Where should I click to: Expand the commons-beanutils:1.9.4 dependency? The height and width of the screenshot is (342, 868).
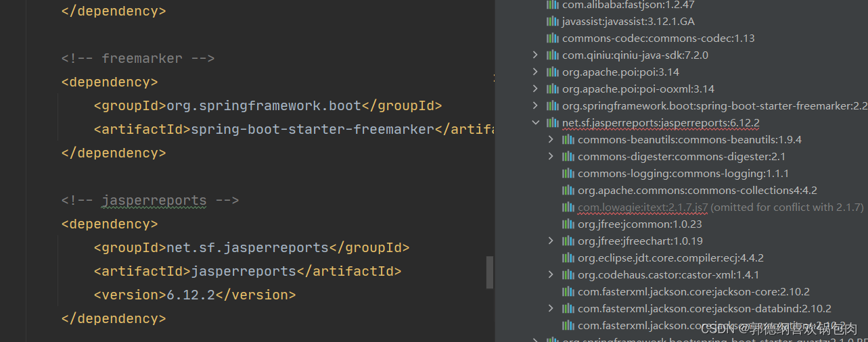(x=551, y=139)
